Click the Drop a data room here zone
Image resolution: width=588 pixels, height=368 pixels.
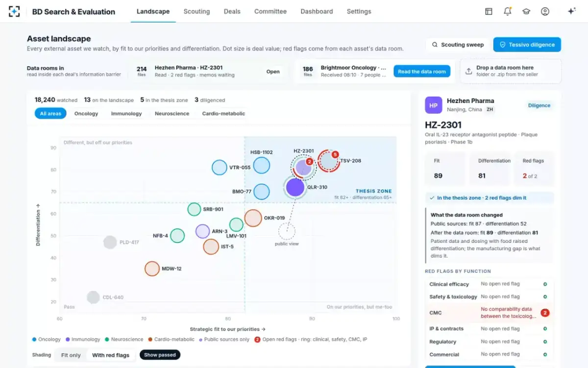(511, 71)
